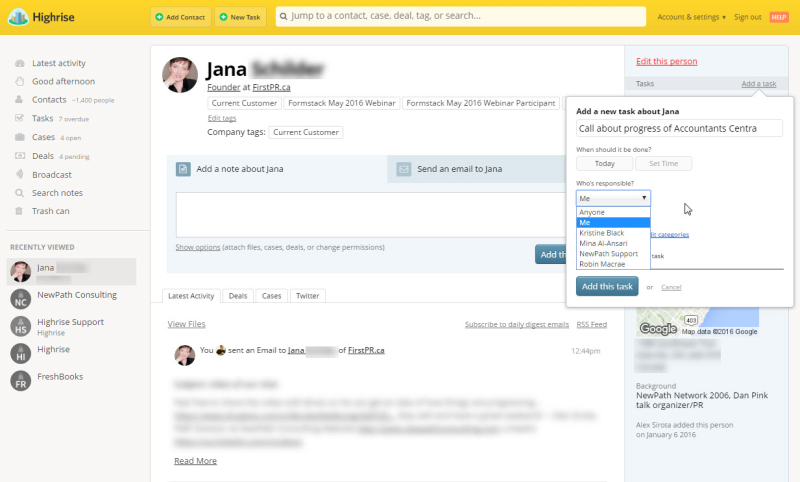Click the Set Time button
Screen dimensions: 800x482
click(x=663, y=164)
